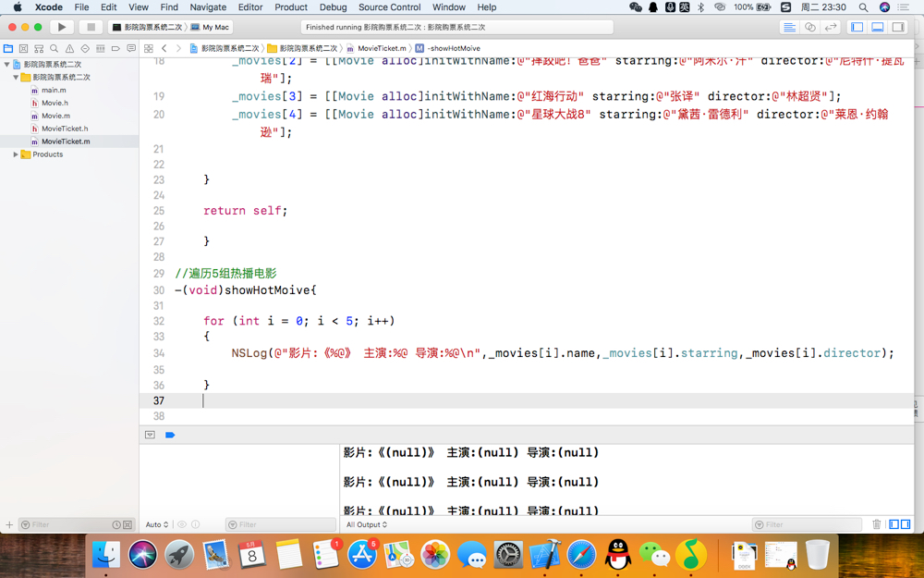Open Movie.h in the navigator
This screenshot has height=578, width=924.
[55, 104]
